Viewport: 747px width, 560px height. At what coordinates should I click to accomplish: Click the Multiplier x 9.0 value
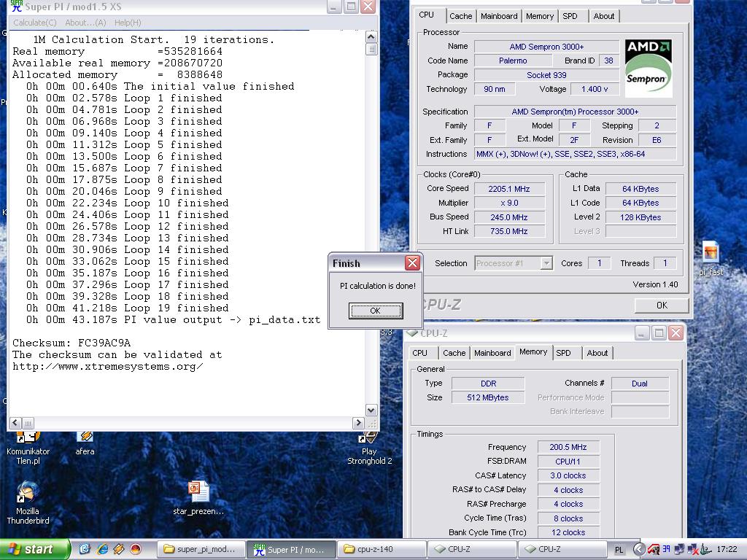[x=508, y=203]
